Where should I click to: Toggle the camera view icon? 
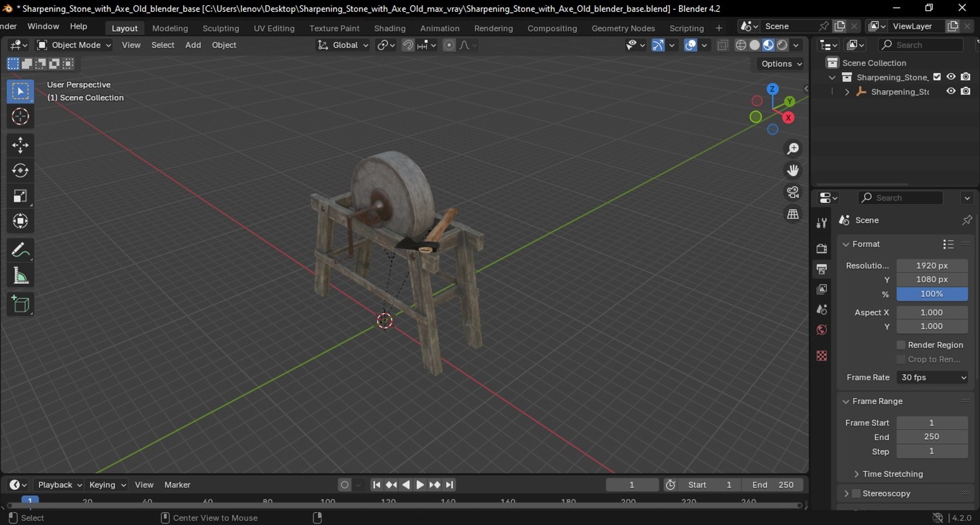793,193
